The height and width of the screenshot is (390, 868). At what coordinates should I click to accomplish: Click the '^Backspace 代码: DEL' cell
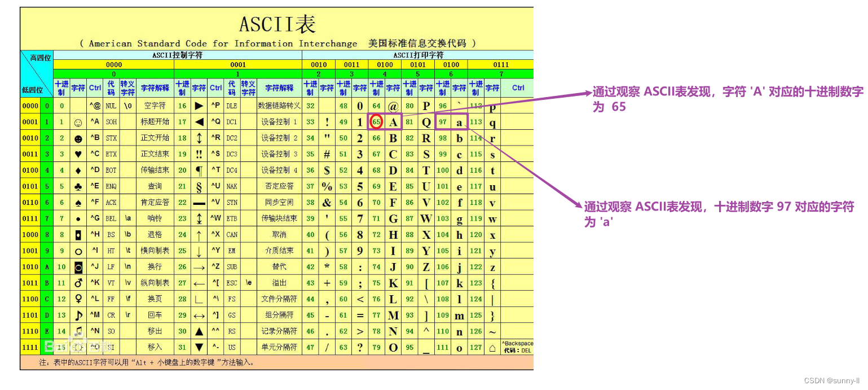(517, 347)
